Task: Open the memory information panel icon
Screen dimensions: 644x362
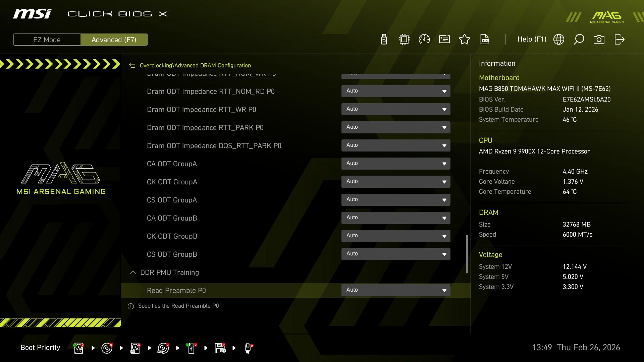Action: point(444,39)
